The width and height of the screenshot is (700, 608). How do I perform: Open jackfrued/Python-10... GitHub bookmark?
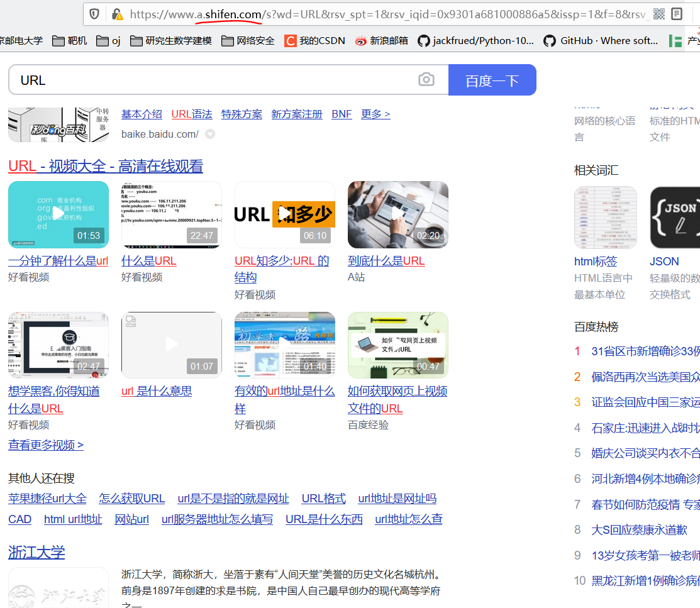click(x=475, y=41)
